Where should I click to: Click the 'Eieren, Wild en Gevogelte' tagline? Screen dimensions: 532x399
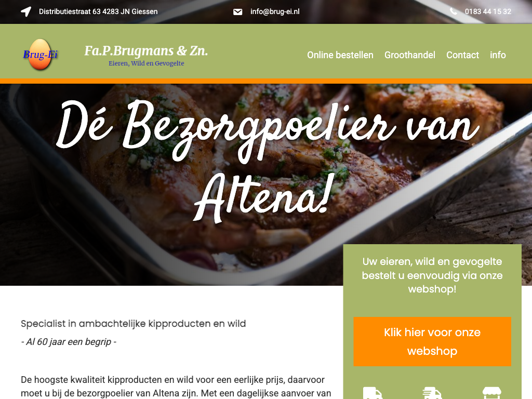point(146,63)
